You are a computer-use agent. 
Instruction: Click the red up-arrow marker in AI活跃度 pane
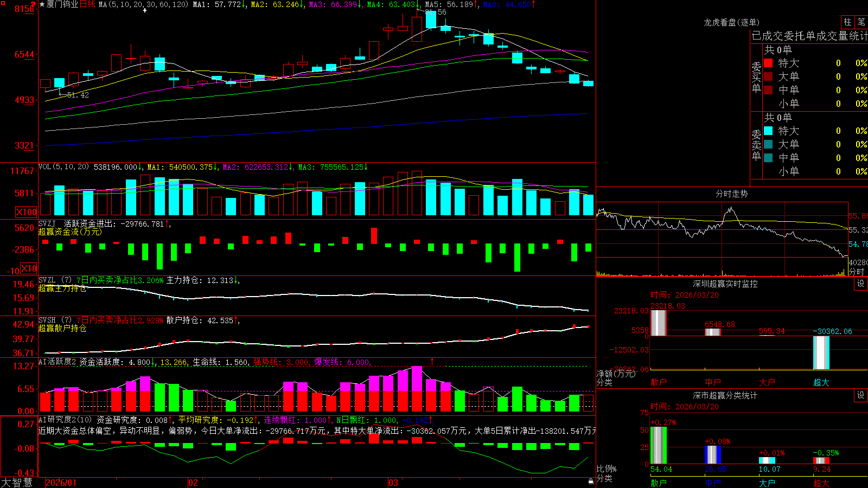pos(432,361)
